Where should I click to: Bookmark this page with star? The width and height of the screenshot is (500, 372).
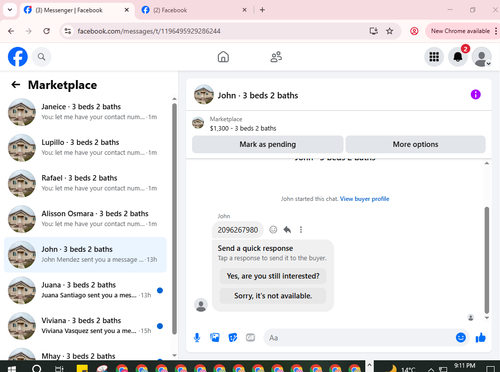389,31
